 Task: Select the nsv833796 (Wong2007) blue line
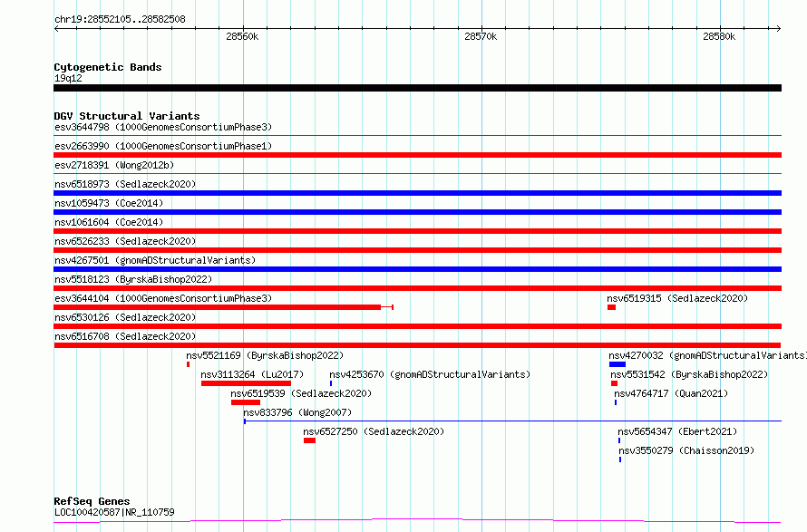[x=512, y=421]
